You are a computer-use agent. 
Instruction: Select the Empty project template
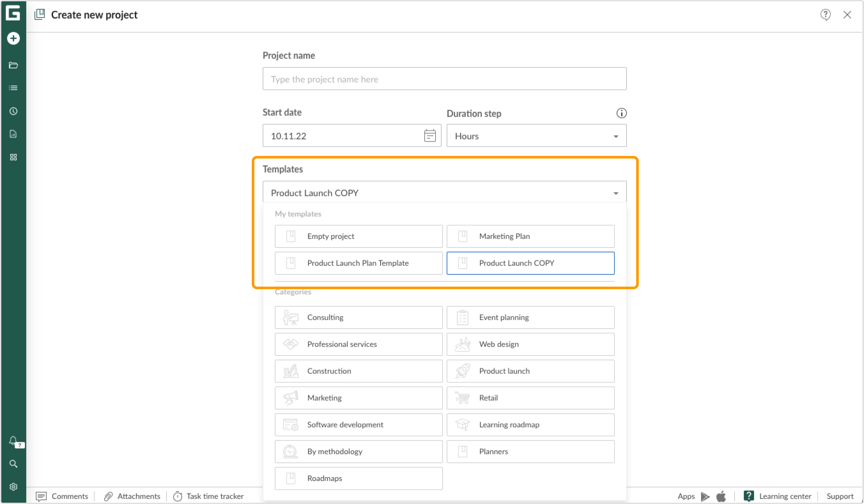tap(358, 236)
